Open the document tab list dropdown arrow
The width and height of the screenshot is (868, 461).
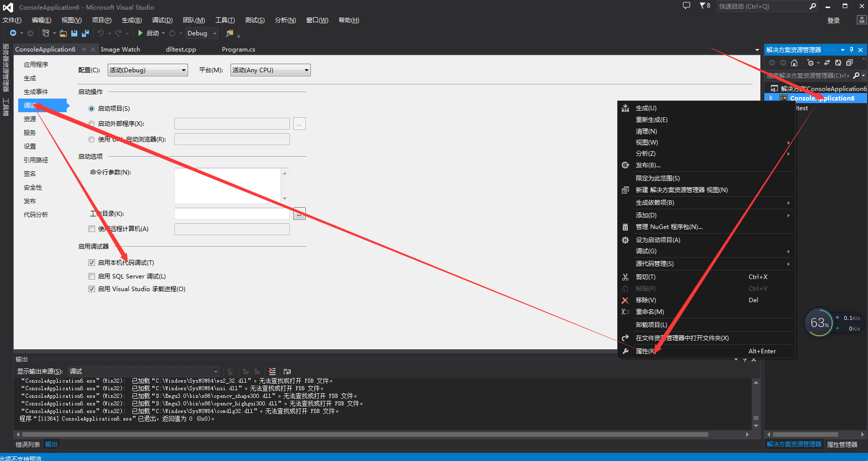pyautogui.click(x=757, y=50)
